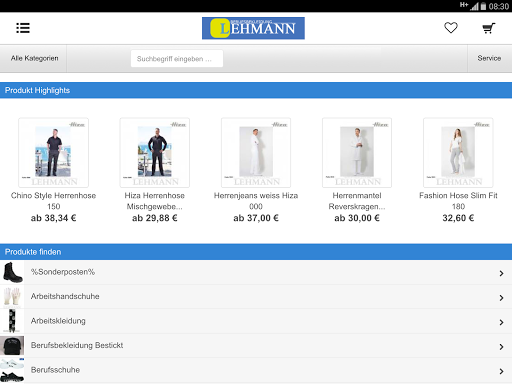Expand the Berufsbekleidung Bestickt chevron

(501, 347)
